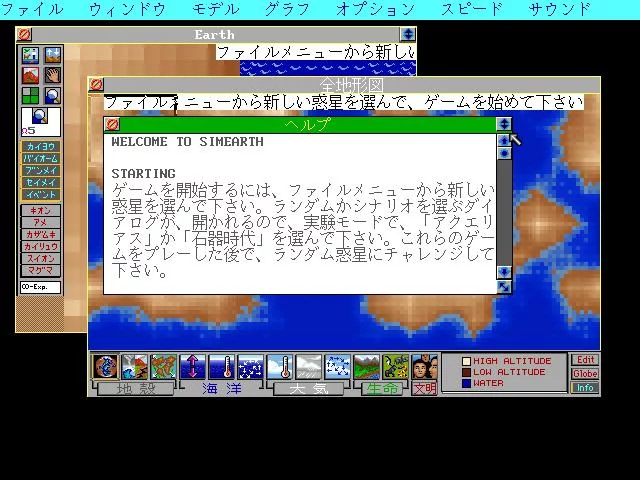
Task: Click the 文明 civilization group label
Action: [x=424, y=389]
